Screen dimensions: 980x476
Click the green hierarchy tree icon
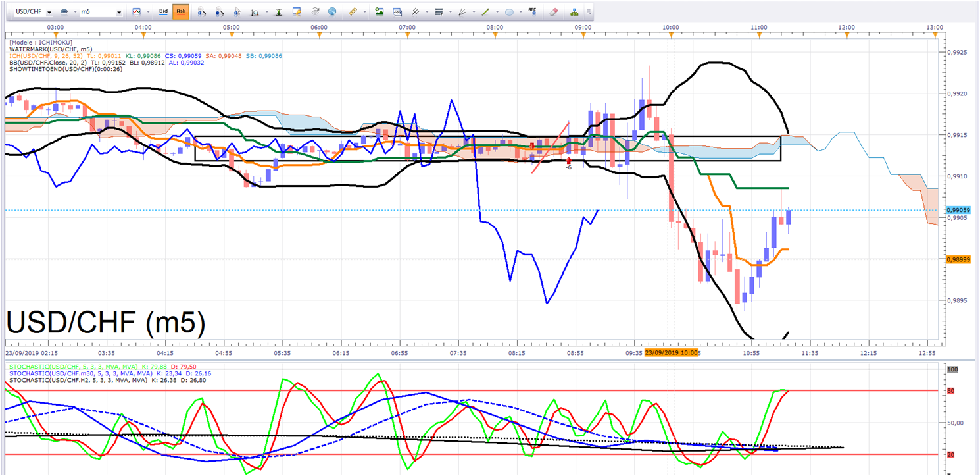574,12
